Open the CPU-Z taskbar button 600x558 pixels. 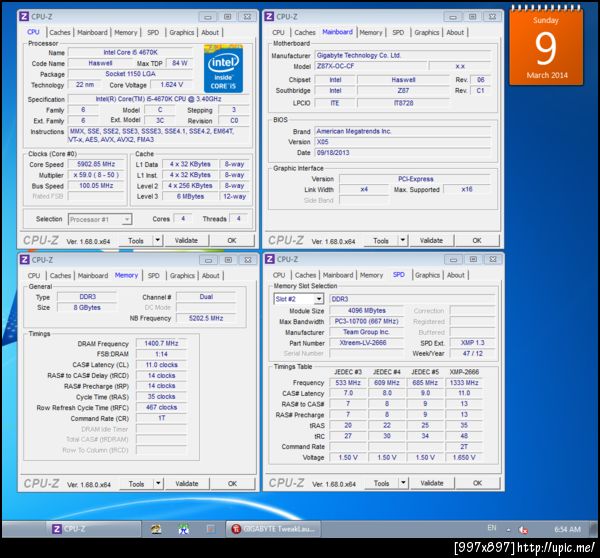tap(95, 529)
